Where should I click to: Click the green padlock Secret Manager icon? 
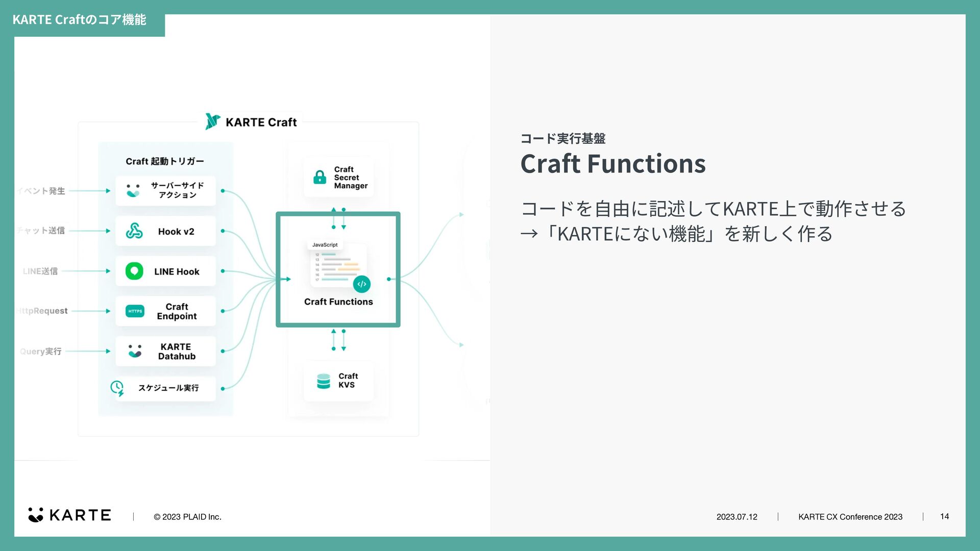click(320, 177)
